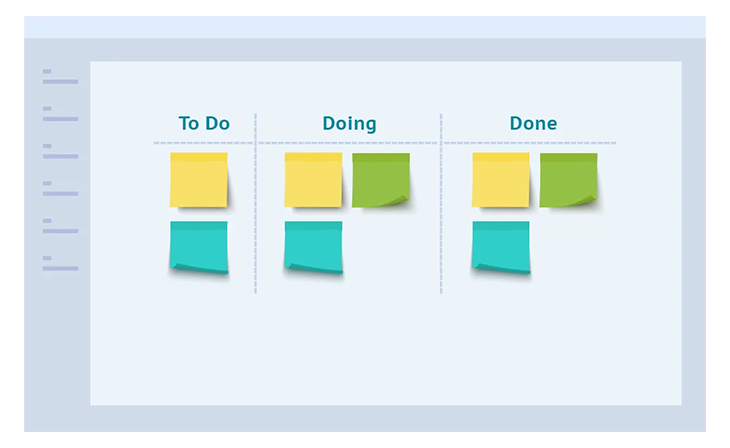Select the teal sticky note under To Do

(199, 247)
